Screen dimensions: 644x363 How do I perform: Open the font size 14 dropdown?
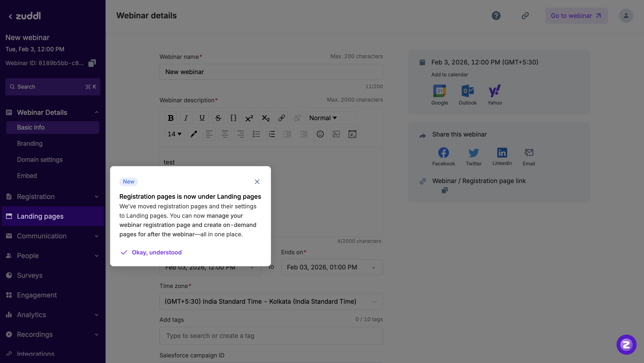pyautogui.click(x=174, y=134)
